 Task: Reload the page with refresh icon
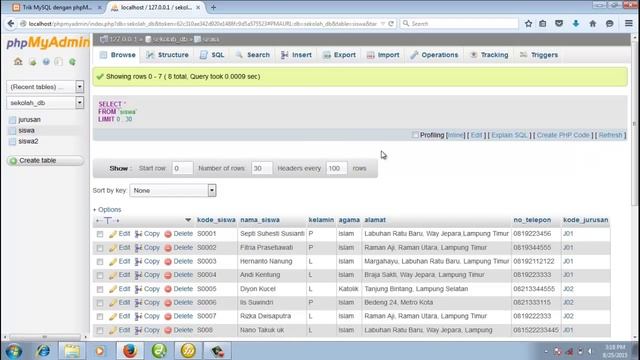[391, 24]
